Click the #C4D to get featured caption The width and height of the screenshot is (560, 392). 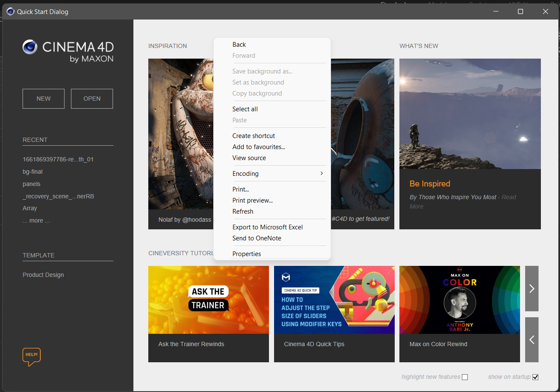coord(361,219)
